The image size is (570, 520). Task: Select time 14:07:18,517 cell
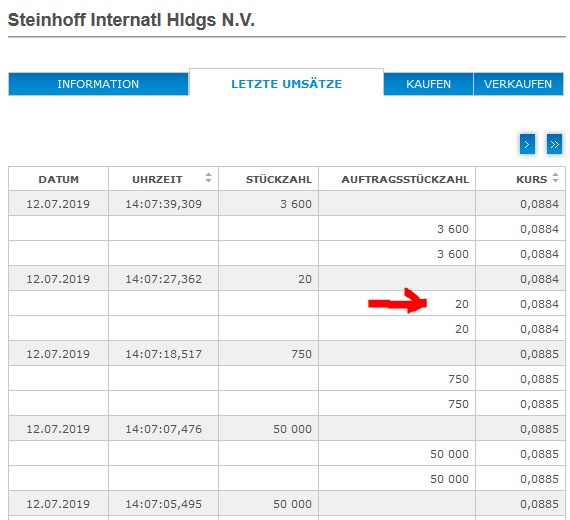click(x=163, y=354)
